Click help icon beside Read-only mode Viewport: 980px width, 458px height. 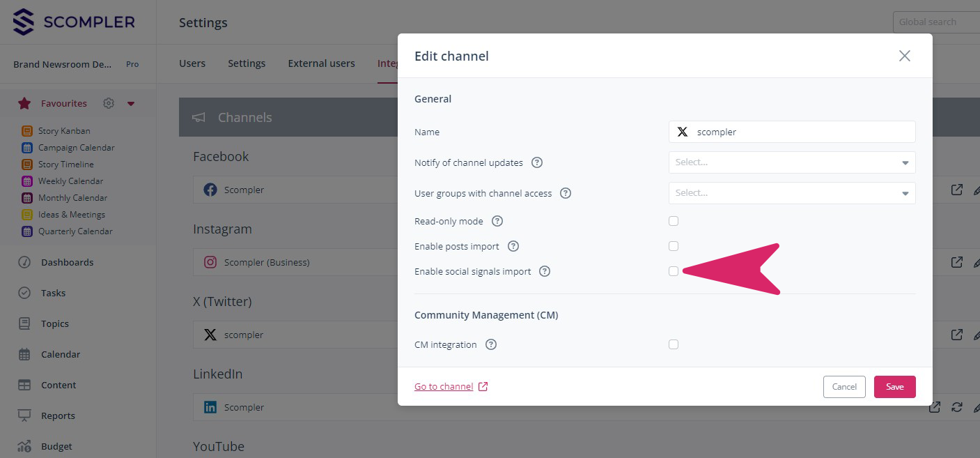497,221
